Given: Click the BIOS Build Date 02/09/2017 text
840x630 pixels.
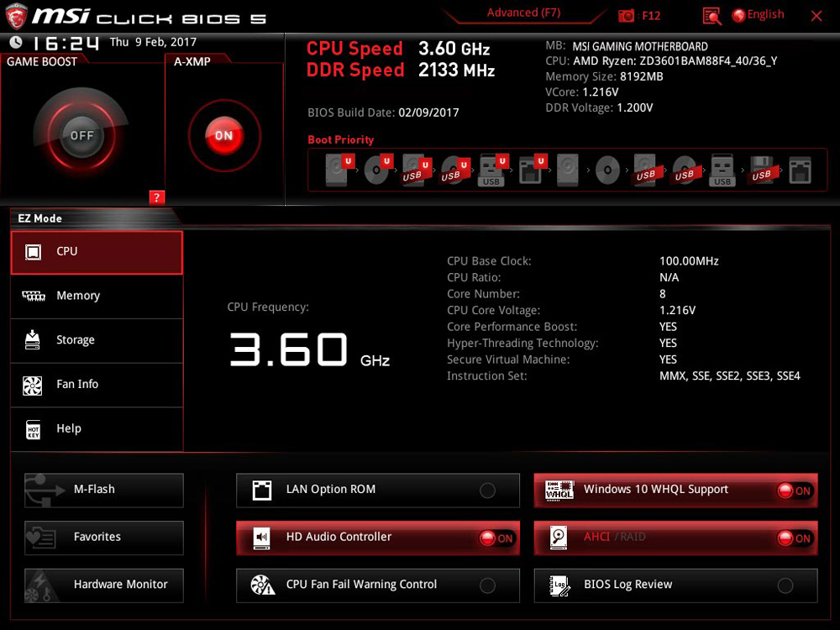Looking at the screenshot, I should click(x=383, y=113).
